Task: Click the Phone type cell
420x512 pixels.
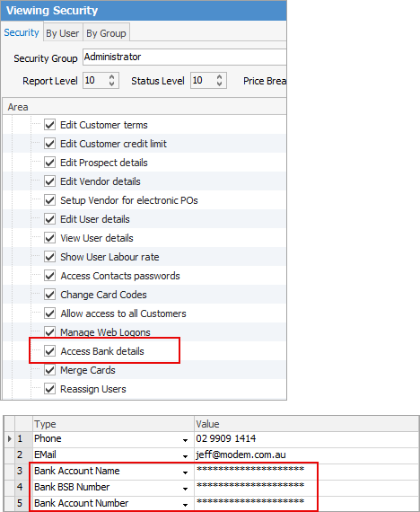Action: pos(113,439)
